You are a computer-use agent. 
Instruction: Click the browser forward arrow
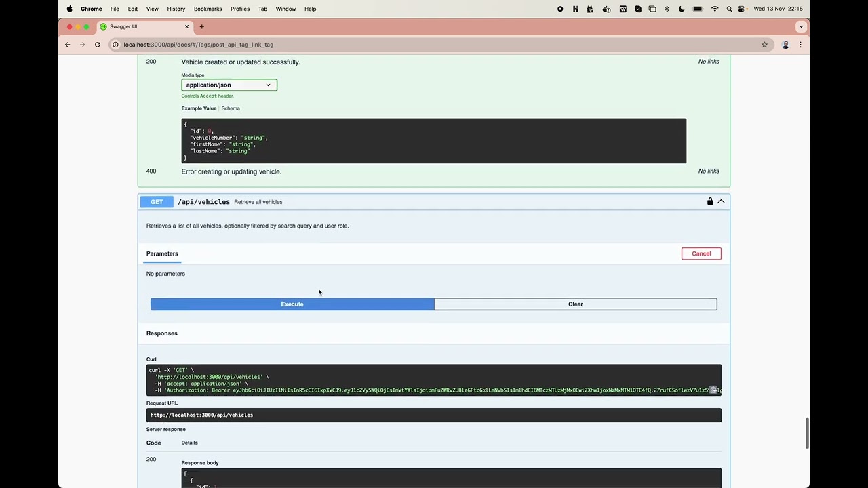pyautogui.click(x=83, y=45)
